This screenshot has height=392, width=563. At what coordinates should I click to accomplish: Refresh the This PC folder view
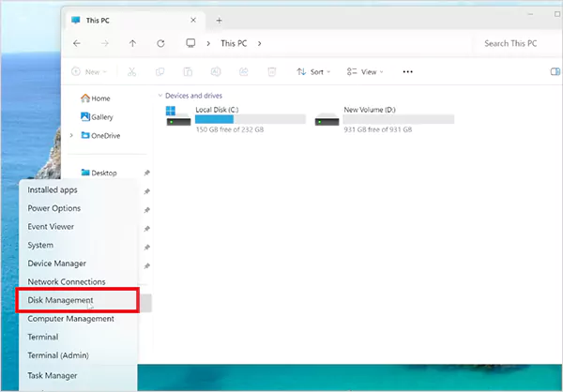click(x=160, y=43)
